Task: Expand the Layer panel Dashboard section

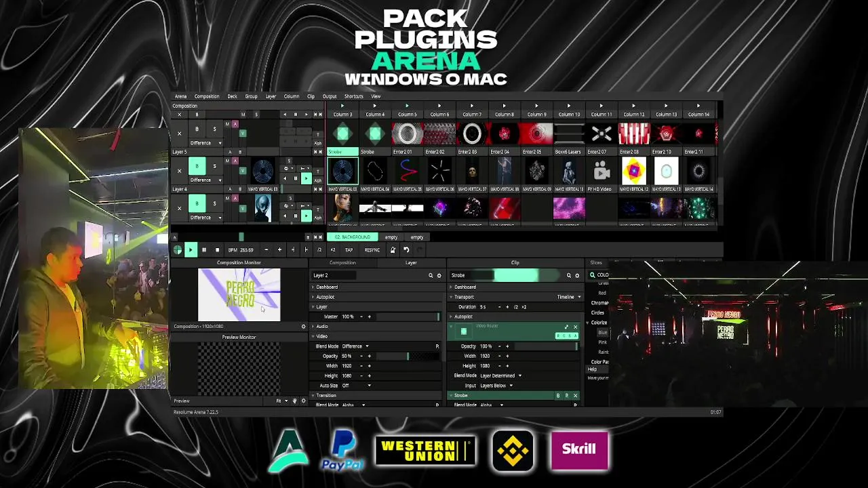Action: [x=326, y=287]
